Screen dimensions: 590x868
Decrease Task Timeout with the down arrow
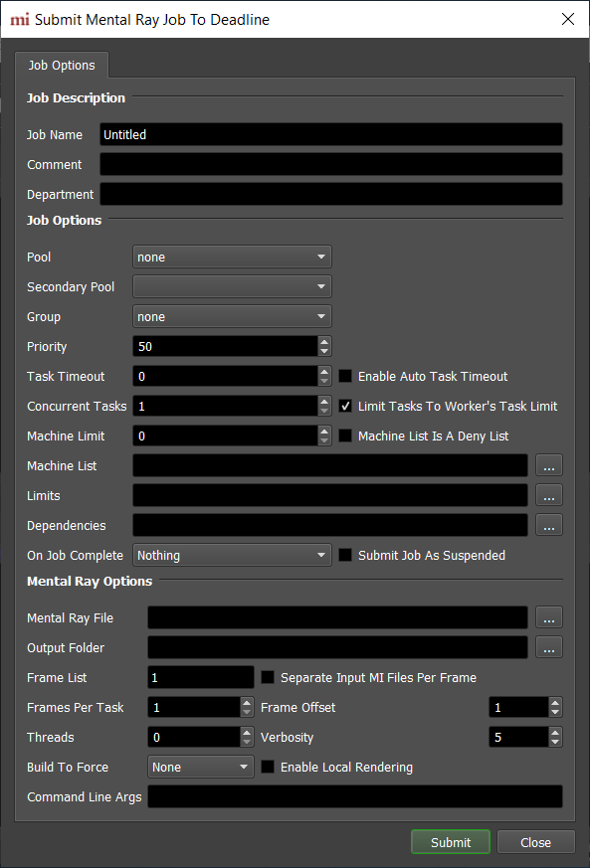(324, 382)
